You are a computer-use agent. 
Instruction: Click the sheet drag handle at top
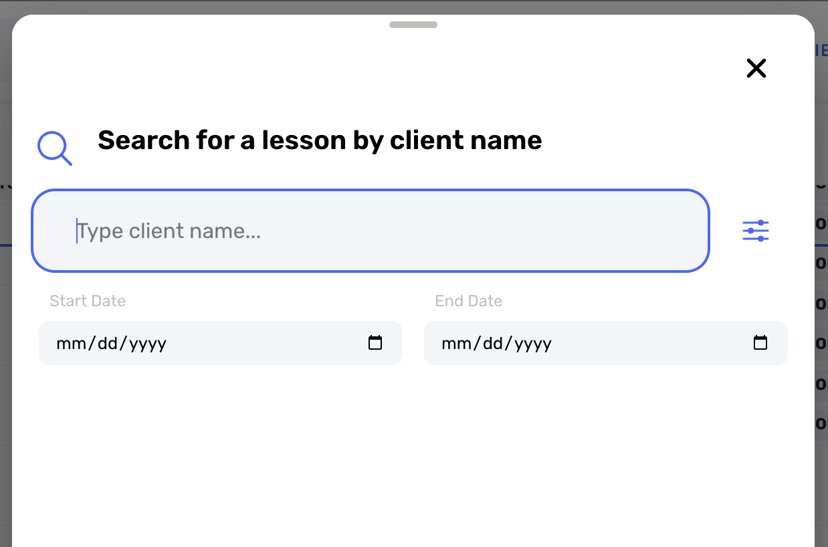pyautogui.click(x=413, y=24)
